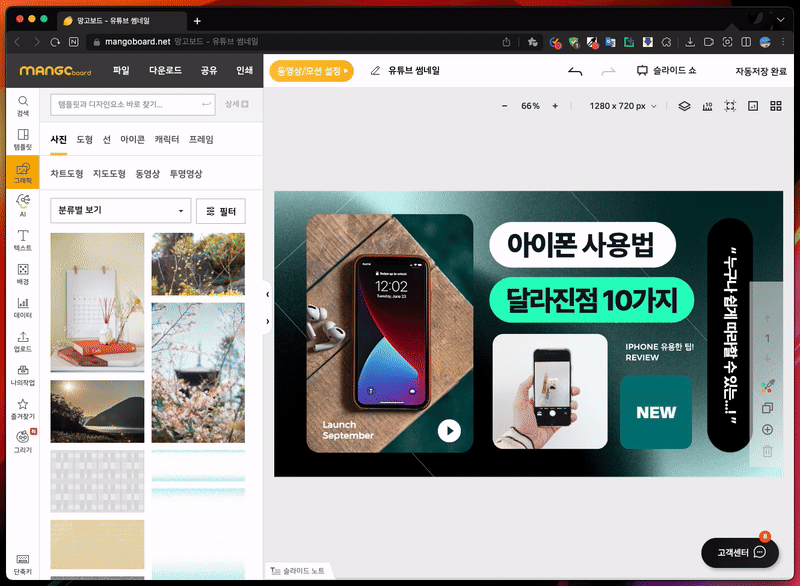Open the 템플릿 templates sidebar panel
The width and height of the screenshot is (800, 586).
point(23,139)
